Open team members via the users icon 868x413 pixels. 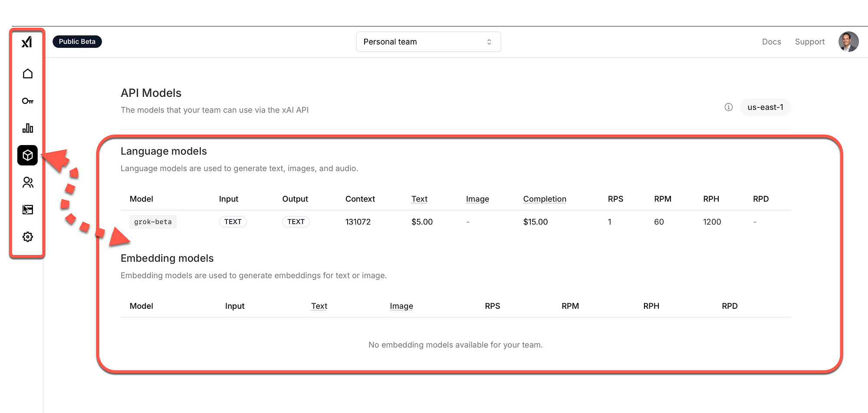point(27,182)
